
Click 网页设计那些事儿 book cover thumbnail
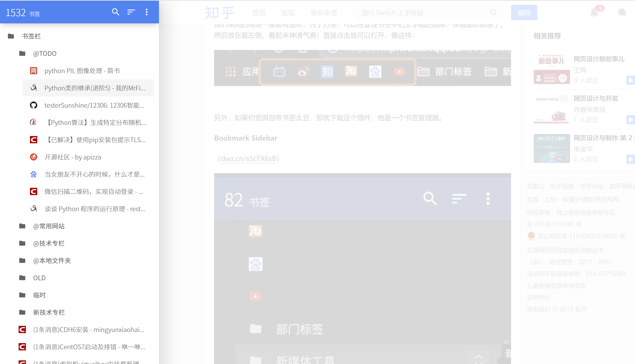pyautogui.click(x=552, y=69)
